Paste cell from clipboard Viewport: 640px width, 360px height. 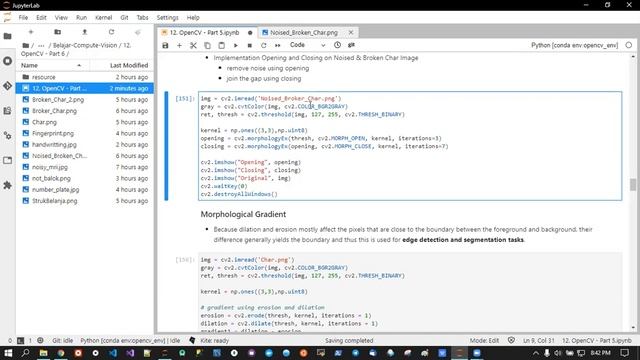[221, 45]
